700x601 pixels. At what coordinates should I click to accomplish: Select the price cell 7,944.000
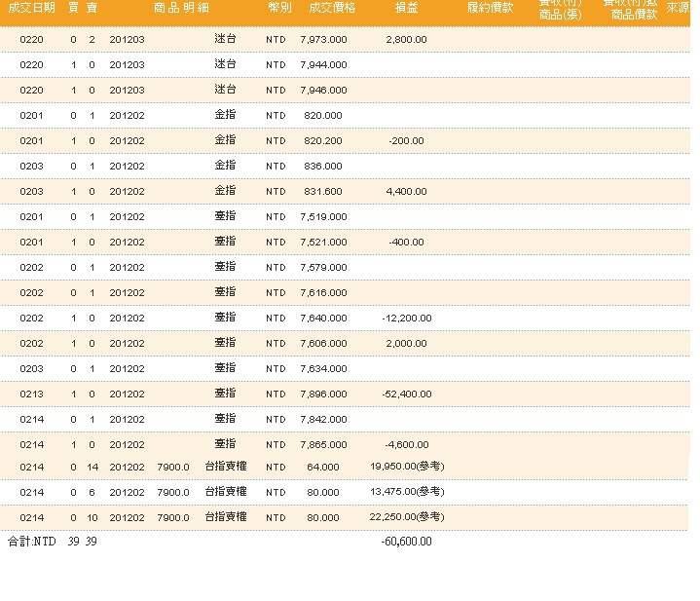tap(323, 64)
